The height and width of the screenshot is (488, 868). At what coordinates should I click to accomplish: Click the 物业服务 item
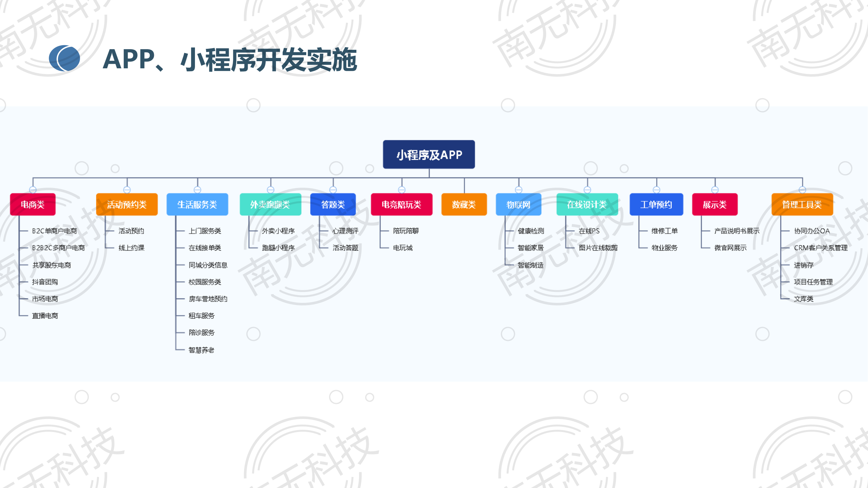click(x=665, y=248)
